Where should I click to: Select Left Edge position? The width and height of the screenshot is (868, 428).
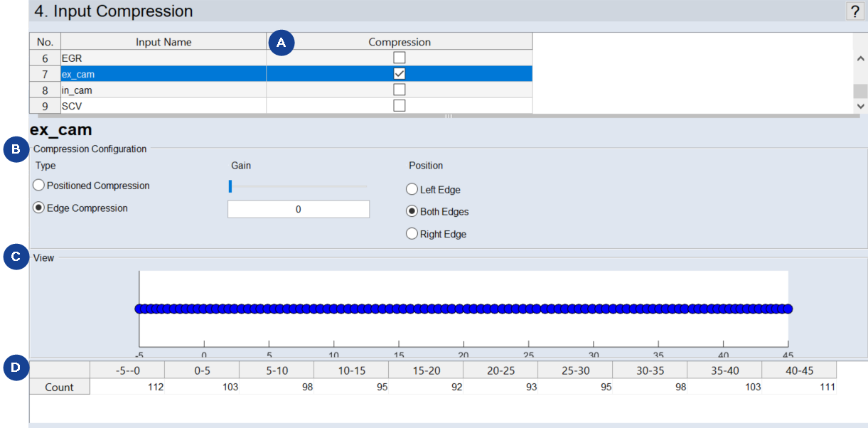point(412,190)
